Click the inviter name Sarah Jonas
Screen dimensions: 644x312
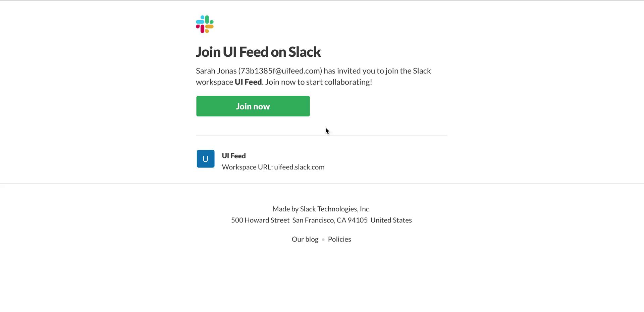[x=216, y=71]
